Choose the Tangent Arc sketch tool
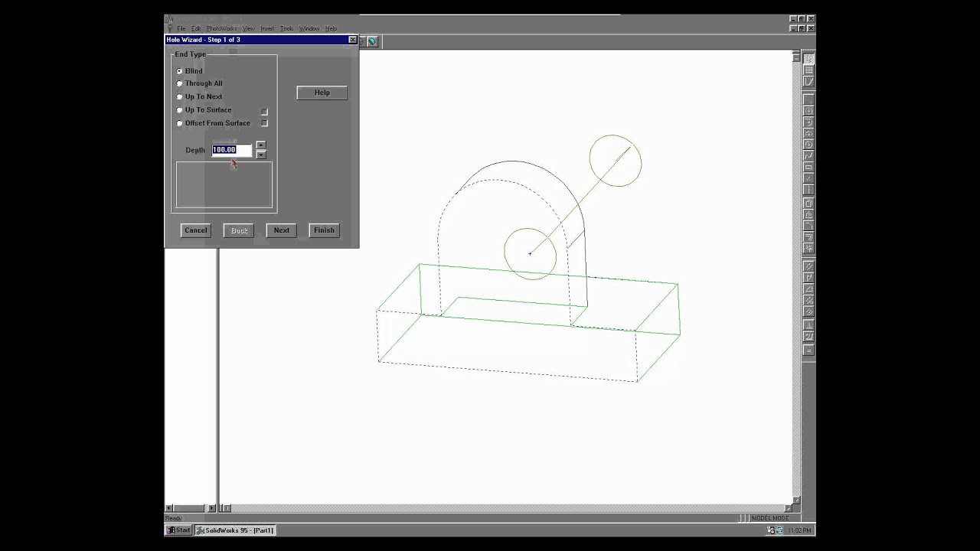This screenshot has height=551, width=980. click(x=808, y=122)
